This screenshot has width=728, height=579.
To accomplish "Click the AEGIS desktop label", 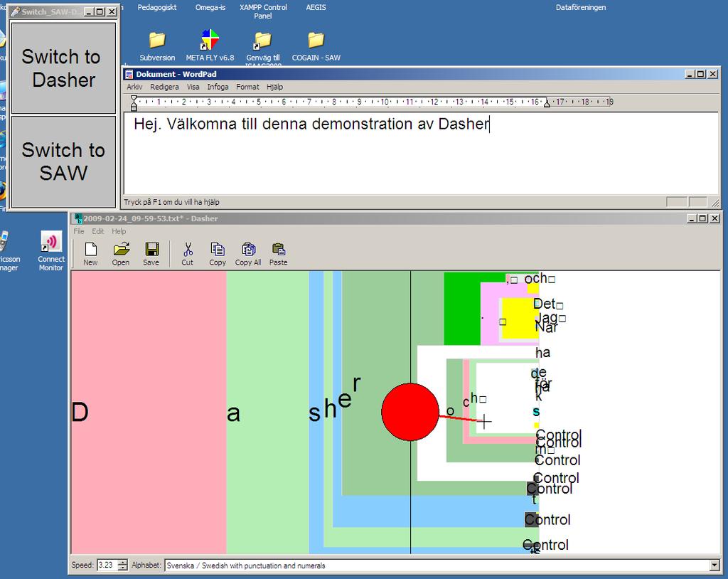I will [316, 7].
